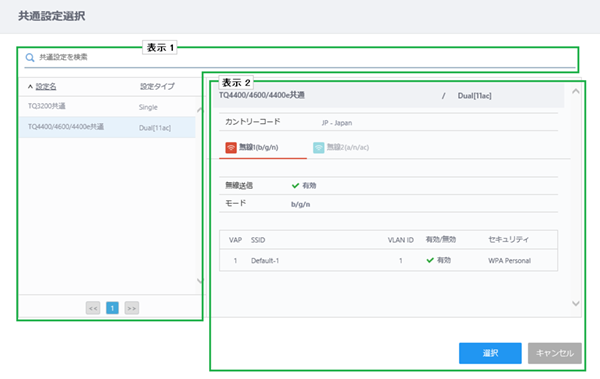The width and height of the screenshot is (600, 379).
Task: Click the b/g/n mode value
Action: (300, 204)
